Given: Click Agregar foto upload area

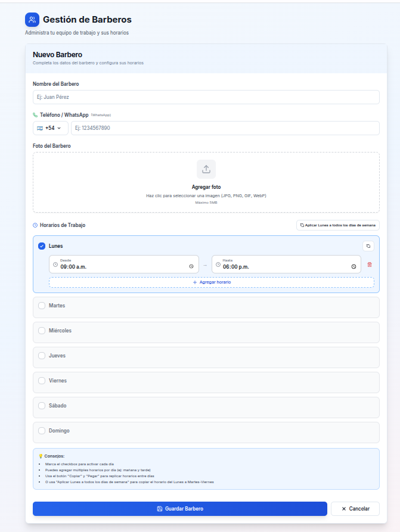Looking at the screenshot, I should 206,182.
